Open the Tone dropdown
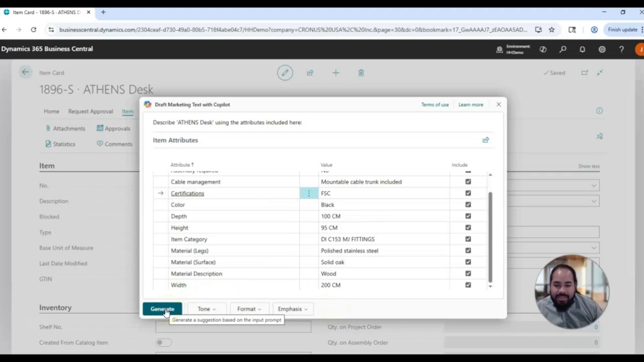The height and width of the screenshot is (362, 644). [x=207, y=308]
